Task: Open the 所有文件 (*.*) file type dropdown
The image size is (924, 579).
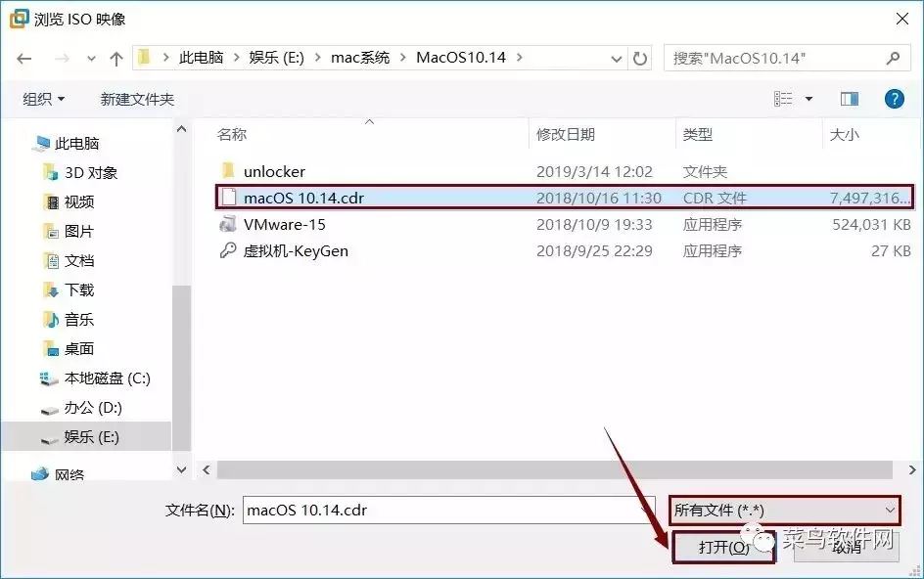Action: click(783, 510)
